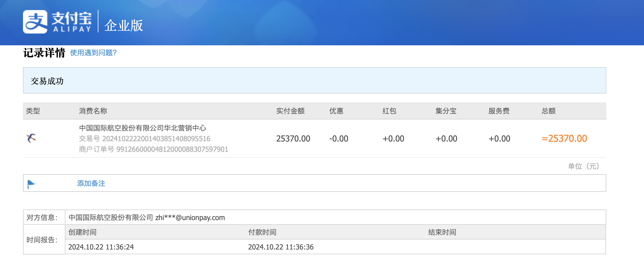This screenshot has height=276, width=644.
Task: Click the 商户订单号 merchant order number
Action: pyautogui.click(x=153, y=149)
